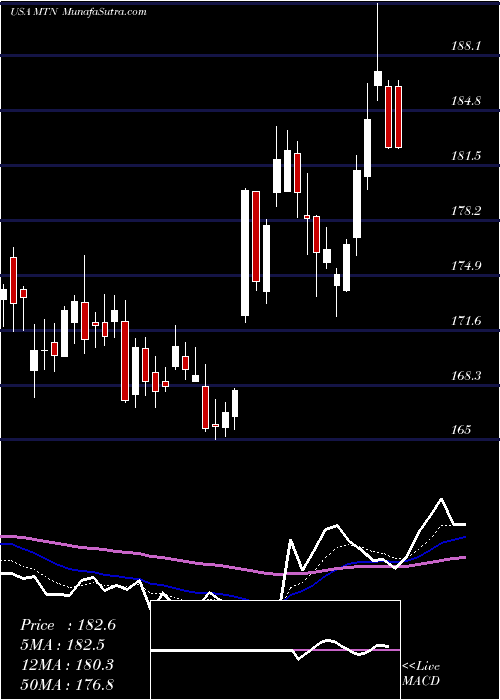Click the '12MA : 180.3' value
This screenshot has height=700, width=500.
pos(67,665)
